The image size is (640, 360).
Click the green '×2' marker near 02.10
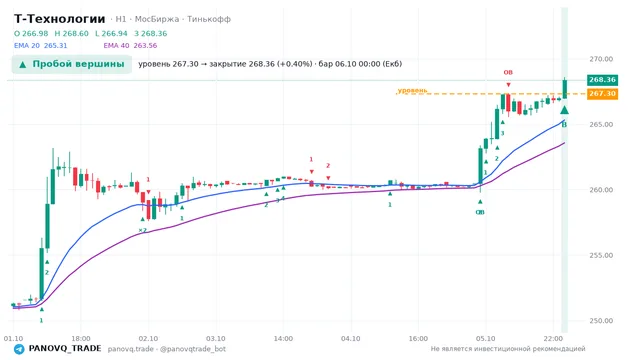[x=142, y=231]
